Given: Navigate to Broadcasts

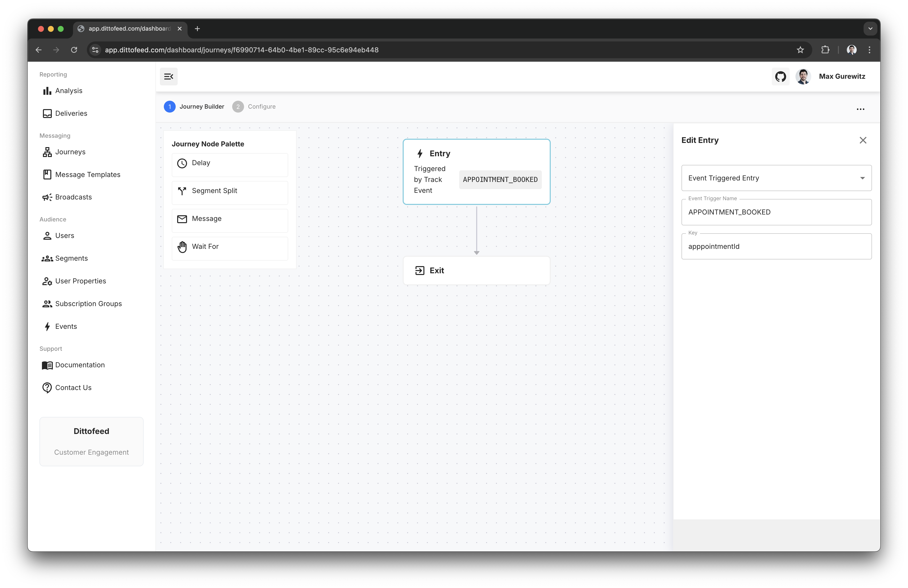Looking at the screenshot, I should point(73,197).
